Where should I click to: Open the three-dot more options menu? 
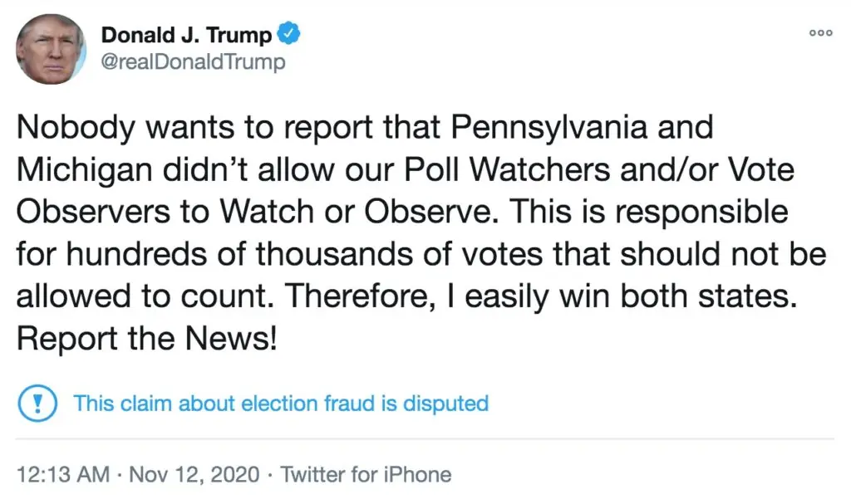[820, 32]
